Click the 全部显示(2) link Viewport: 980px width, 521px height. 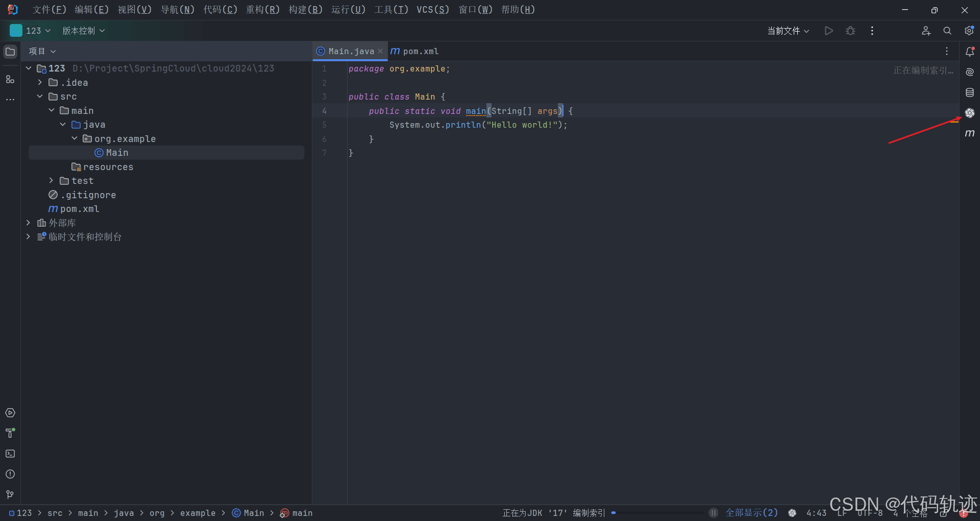click(x=751, y=513)
